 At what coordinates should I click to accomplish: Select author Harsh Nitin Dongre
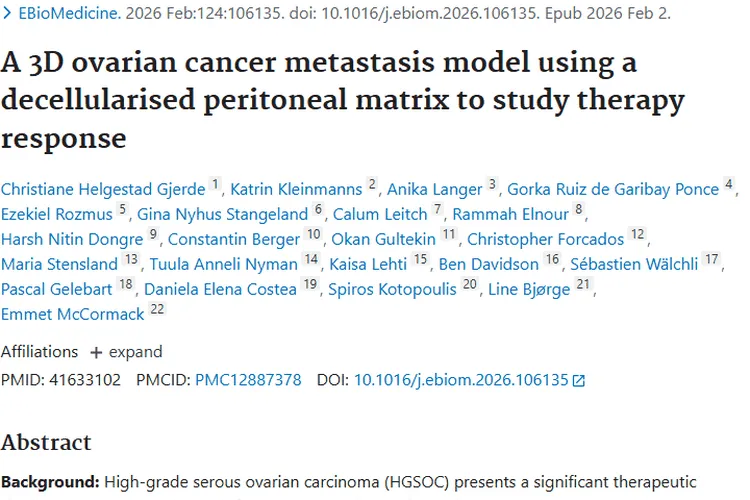coord(73,239)
